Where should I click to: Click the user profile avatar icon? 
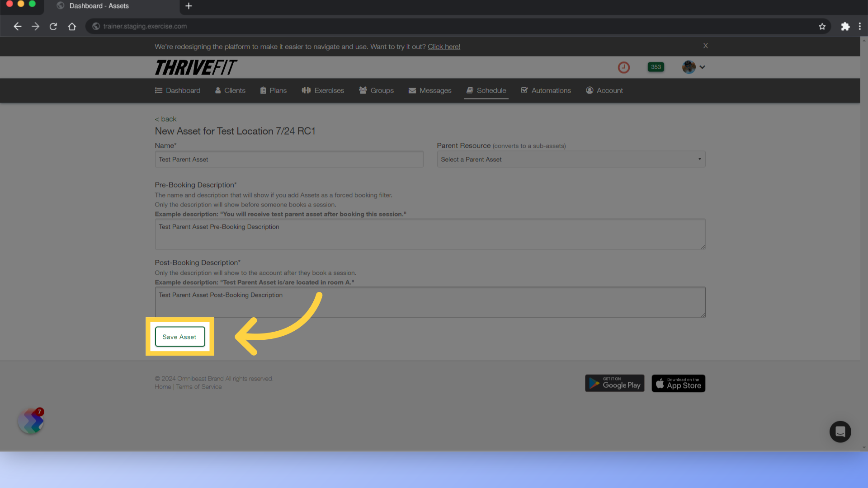coord(689,67)
